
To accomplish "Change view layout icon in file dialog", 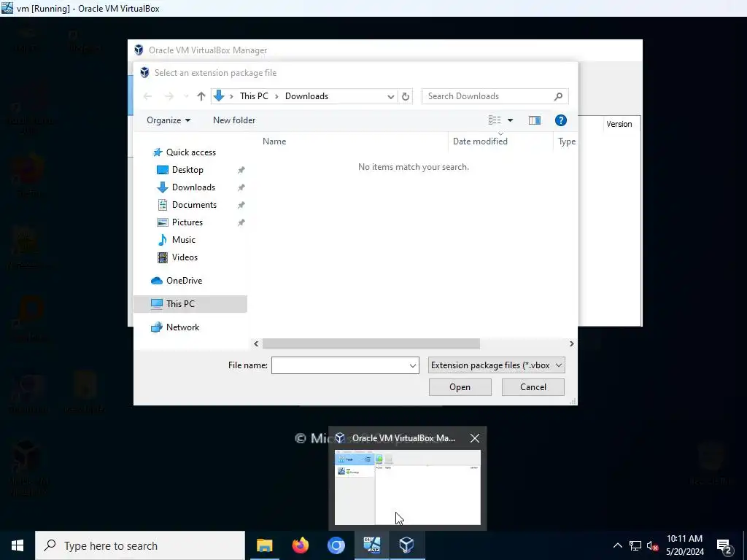I will click(495, 120).
